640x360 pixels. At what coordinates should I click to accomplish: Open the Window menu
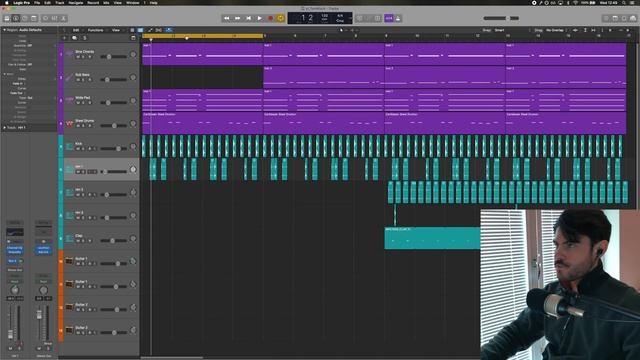tap(132, 2)
